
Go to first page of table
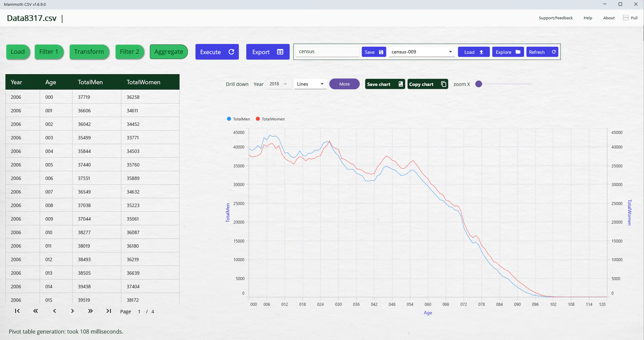pos(17,311)
